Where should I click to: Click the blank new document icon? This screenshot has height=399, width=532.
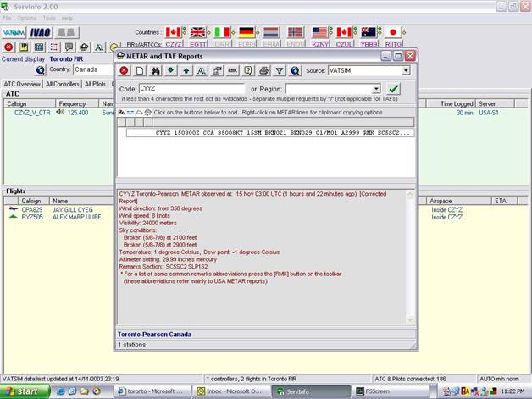click(x=140, y=70)
